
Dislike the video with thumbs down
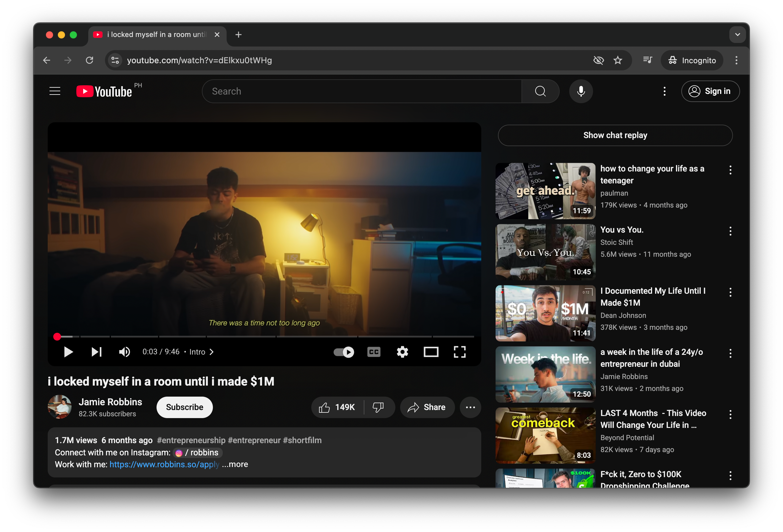tap(378, 407)
